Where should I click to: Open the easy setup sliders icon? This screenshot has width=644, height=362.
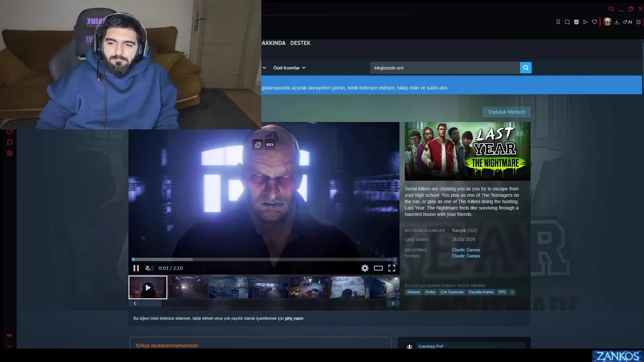click(639, 22)
